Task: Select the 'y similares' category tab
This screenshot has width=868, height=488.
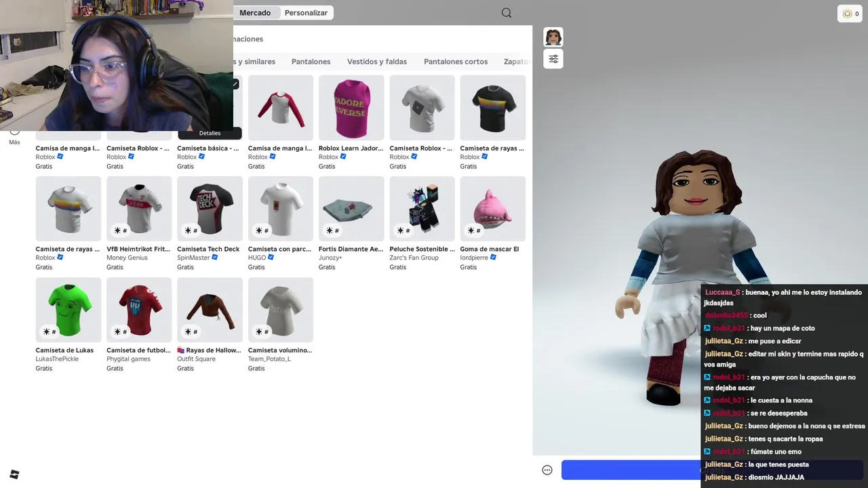Action: click(x=254, y=62)
